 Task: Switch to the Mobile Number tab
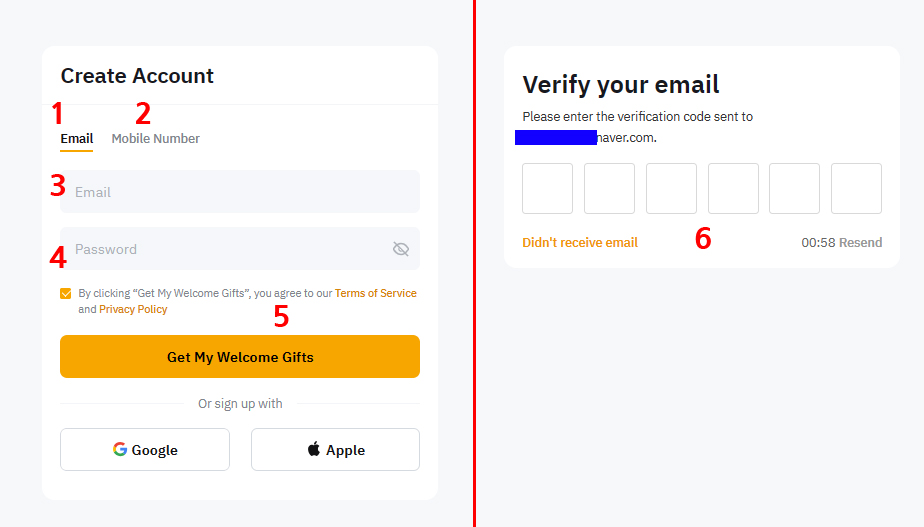click(x=155, y=139)
